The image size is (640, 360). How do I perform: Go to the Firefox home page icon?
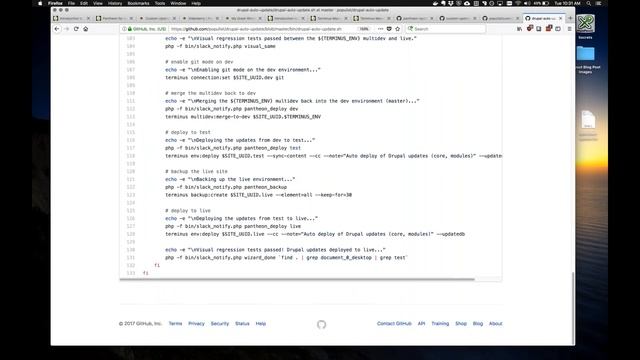point(86,29)
